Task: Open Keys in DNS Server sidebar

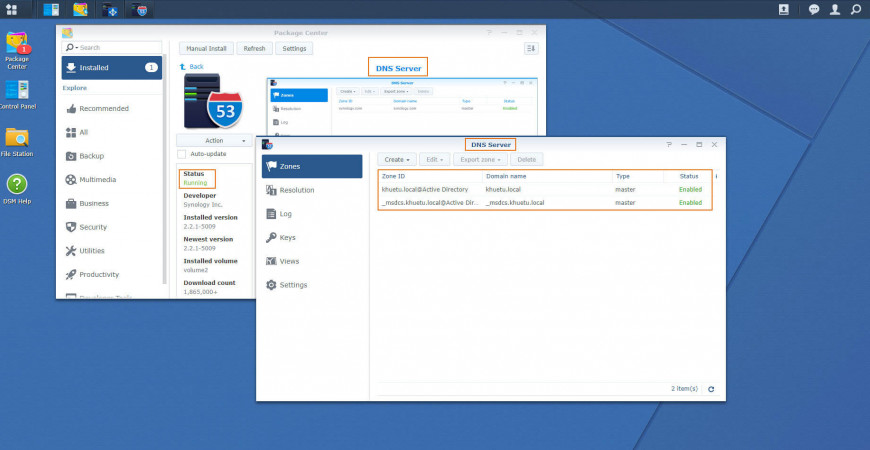Action: tap(312, 237)
